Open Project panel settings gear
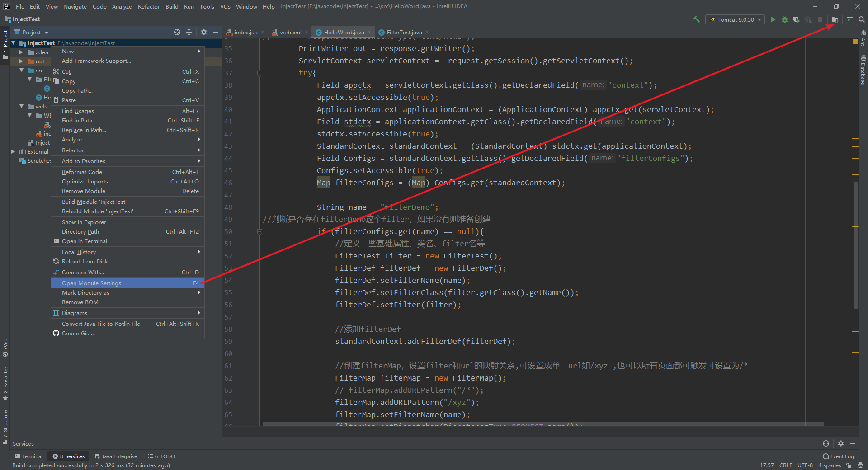Image resolution: width=868 pixels, height=470 pixels. [204, 32]
